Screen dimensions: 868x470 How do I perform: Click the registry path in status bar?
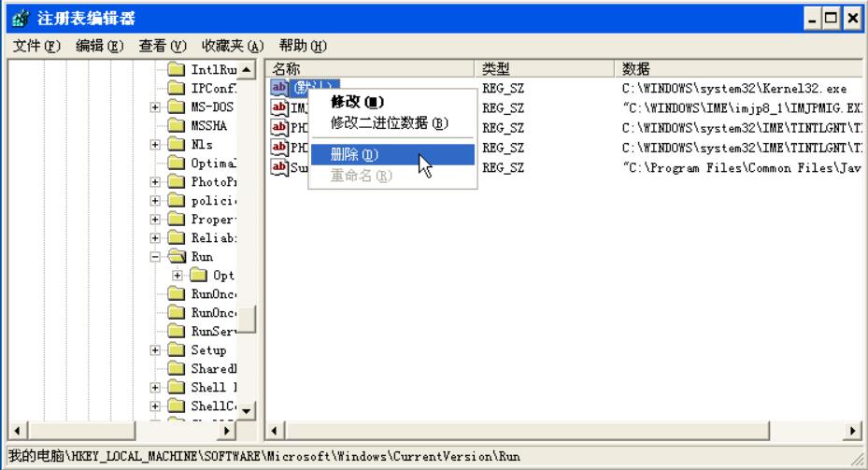click(x=264, y=456)
